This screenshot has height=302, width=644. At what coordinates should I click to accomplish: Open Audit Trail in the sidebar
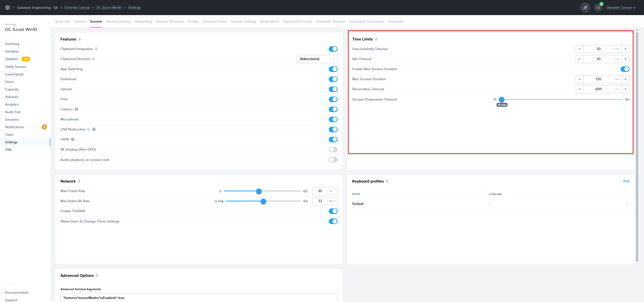(x=13, y=112)
